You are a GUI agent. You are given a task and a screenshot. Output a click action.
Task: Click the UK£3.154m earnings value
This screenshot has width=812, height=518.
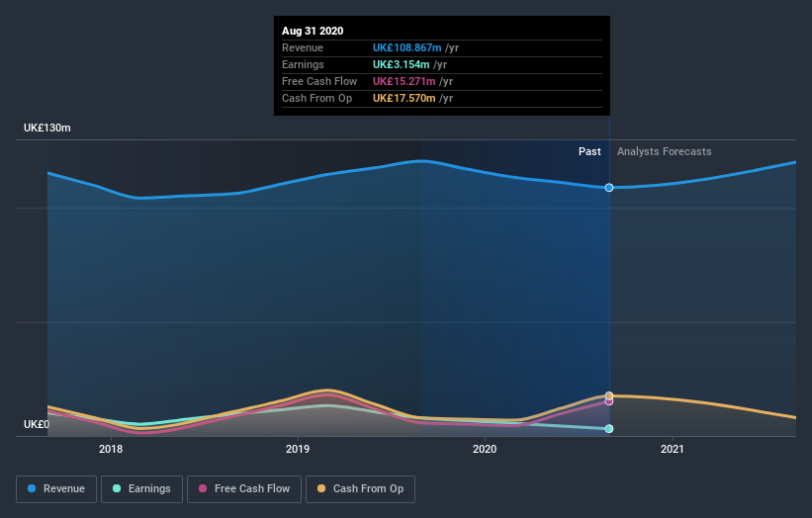(402, 64)
